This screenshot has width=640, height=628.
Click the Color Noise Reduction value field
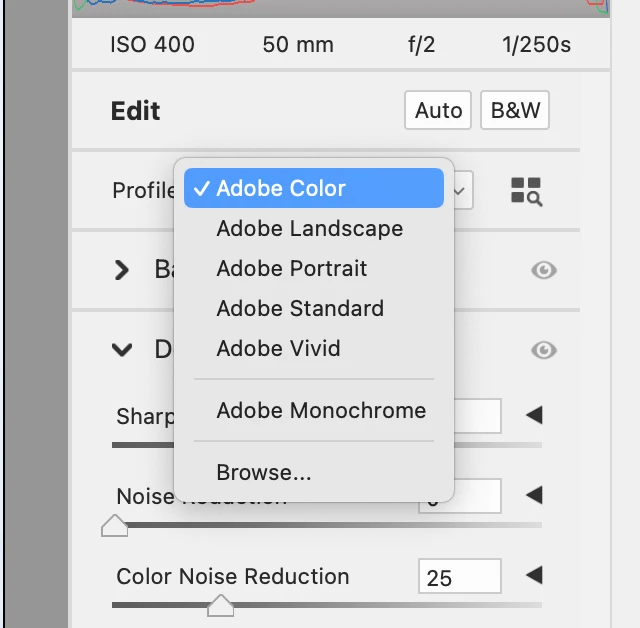coord(459,576)
